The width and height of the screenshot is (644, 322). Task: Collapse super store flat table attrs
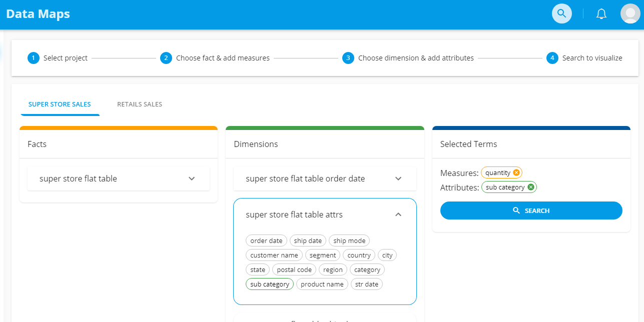(325, 214)
